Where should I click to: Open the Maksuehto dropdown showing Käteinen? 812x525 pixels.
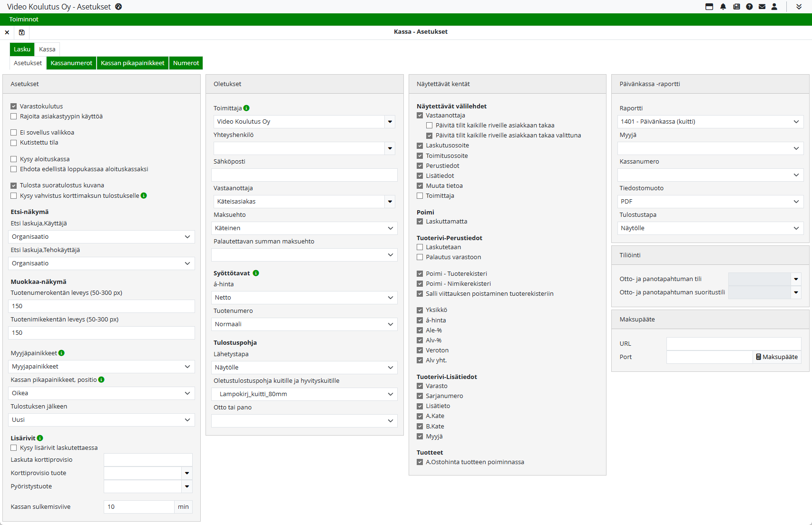coord(304,228)
